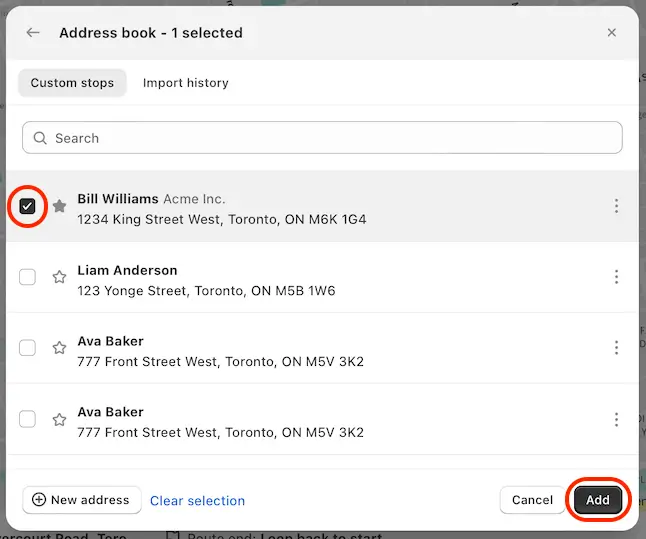Click the company label Acme Inc.
Image resolution: width=646 pixels, height=539 pixels.
click(194, 199)
